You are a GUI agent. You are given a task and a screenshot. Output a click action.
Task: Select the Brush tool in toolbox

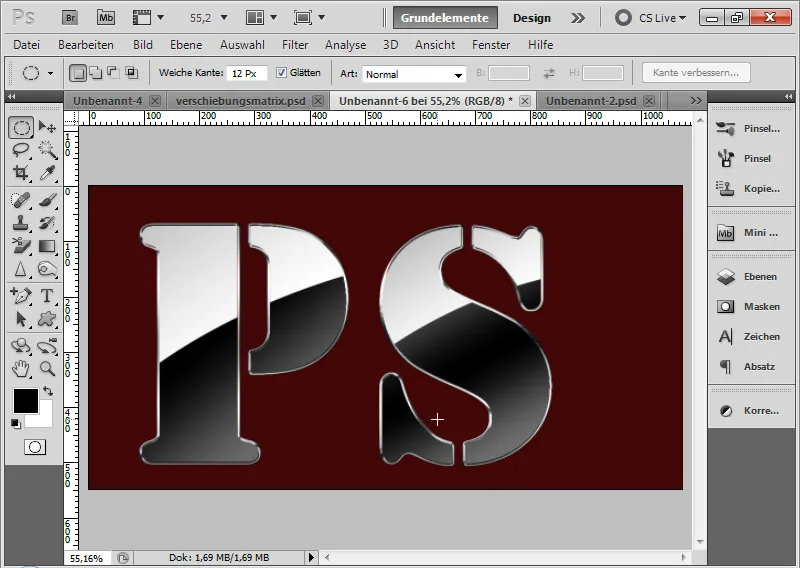47,200
